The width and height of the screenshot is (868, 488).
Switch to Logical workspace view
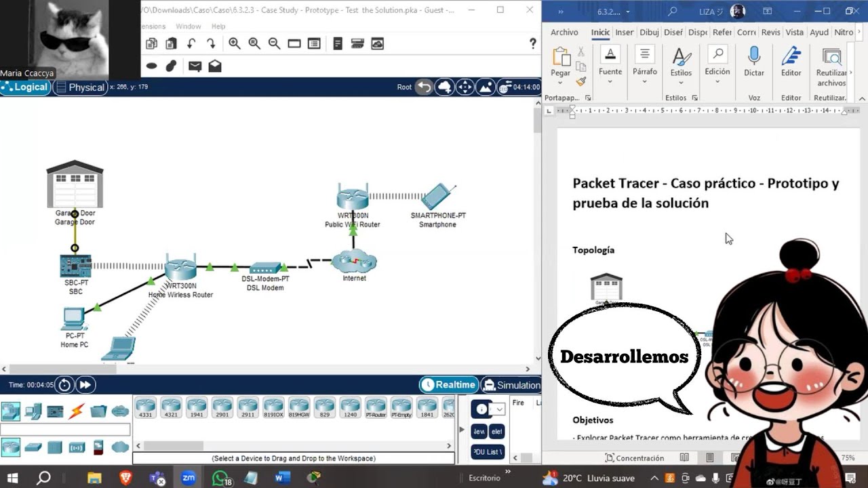(26, 87)
